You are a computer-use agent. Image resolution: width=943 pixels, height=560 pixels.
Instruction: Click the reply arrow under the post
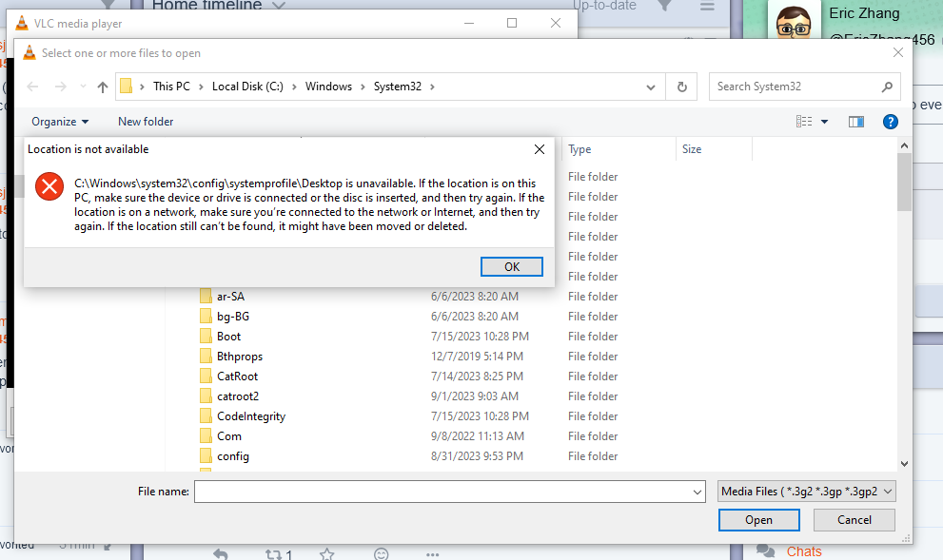[221, 553]
